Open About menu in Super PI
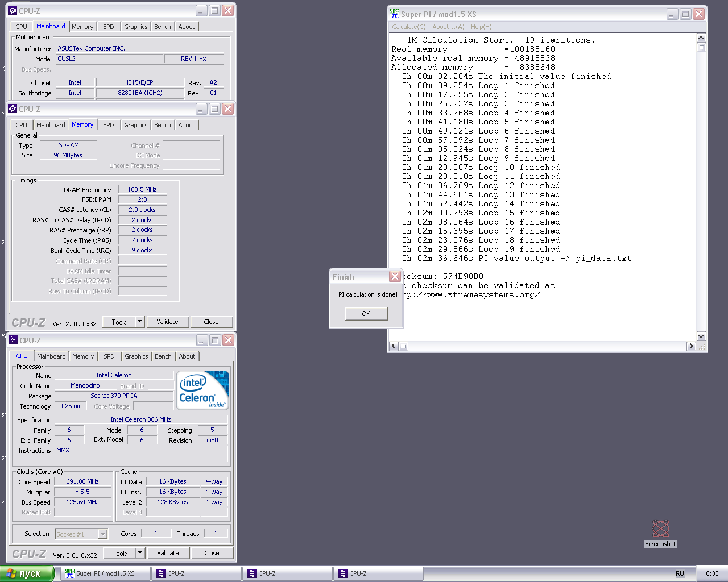This screenshot has width=728, height=582. click(448, 27)
